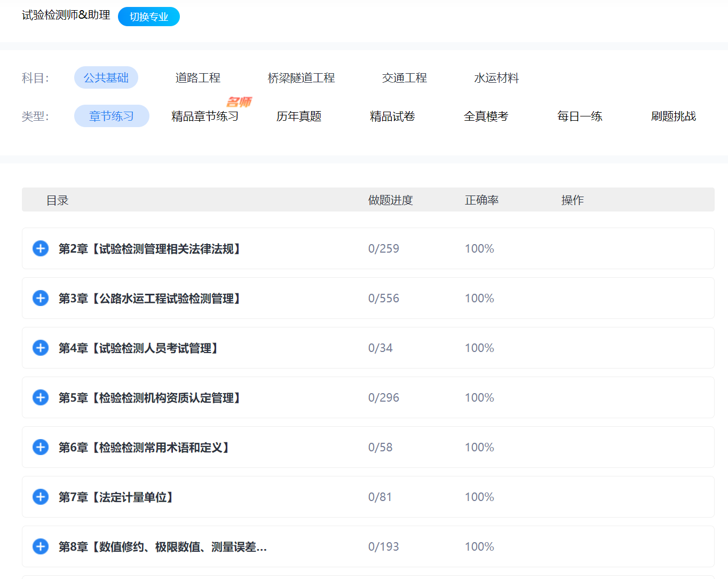This screenshot has width=728, height=579.
Task: Click the 操作 column header
Action: pyautogui.click(x=573, y=200)
